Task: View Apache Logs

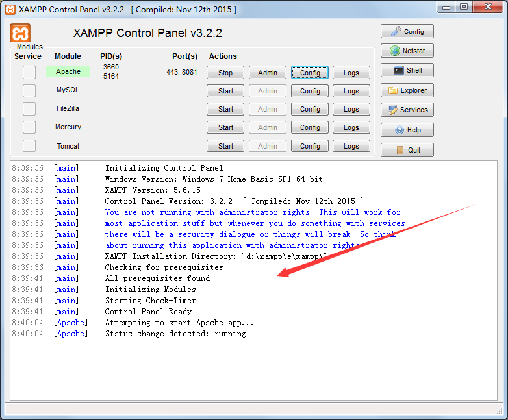Action: click(x=351, y=73)
